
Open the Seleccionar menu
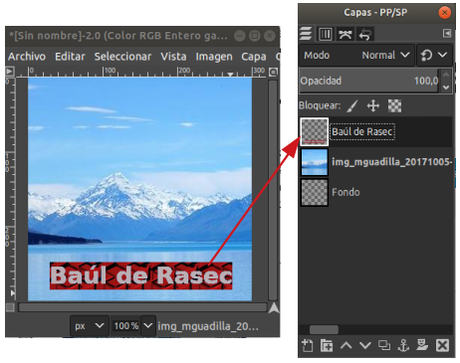point(123,56)
